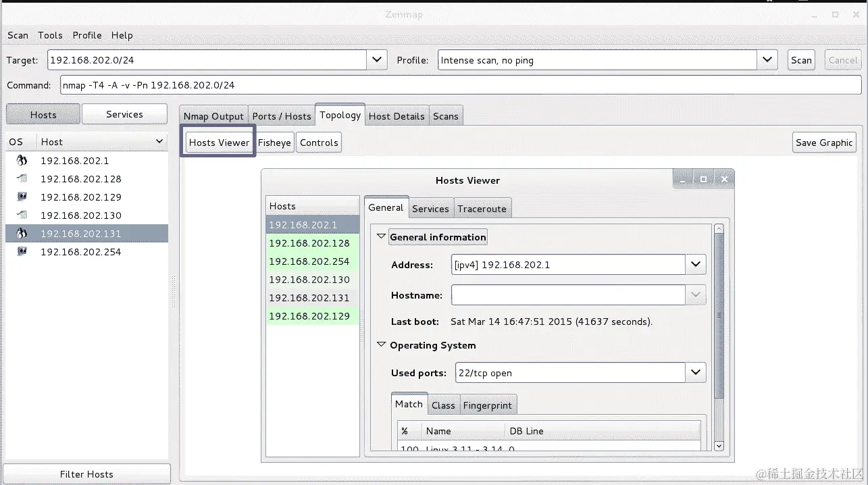Click the OS icon beside 192.168.202.128
The width and height of the screenshot is (868, 485).
coord(22,179)
